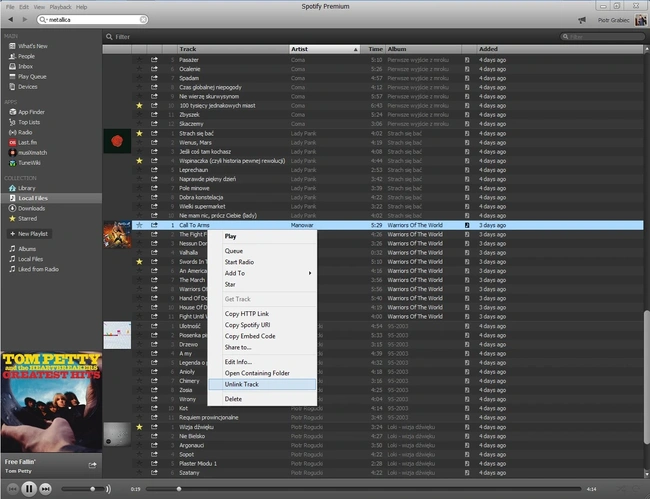
Task: Clear the metallica search box
Action: 143,19
